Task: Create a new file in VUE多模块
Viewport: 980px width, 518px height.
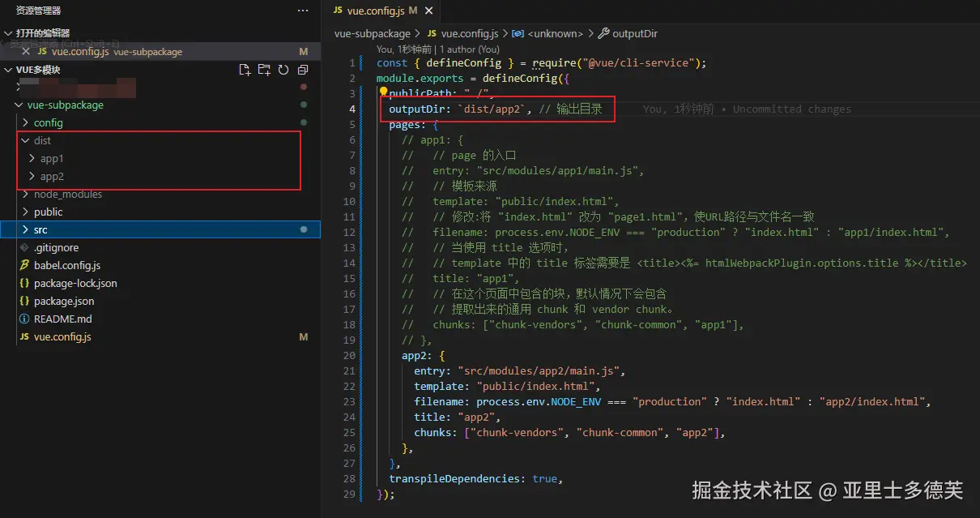Action: pyautogui.click(x=245, y=70)
